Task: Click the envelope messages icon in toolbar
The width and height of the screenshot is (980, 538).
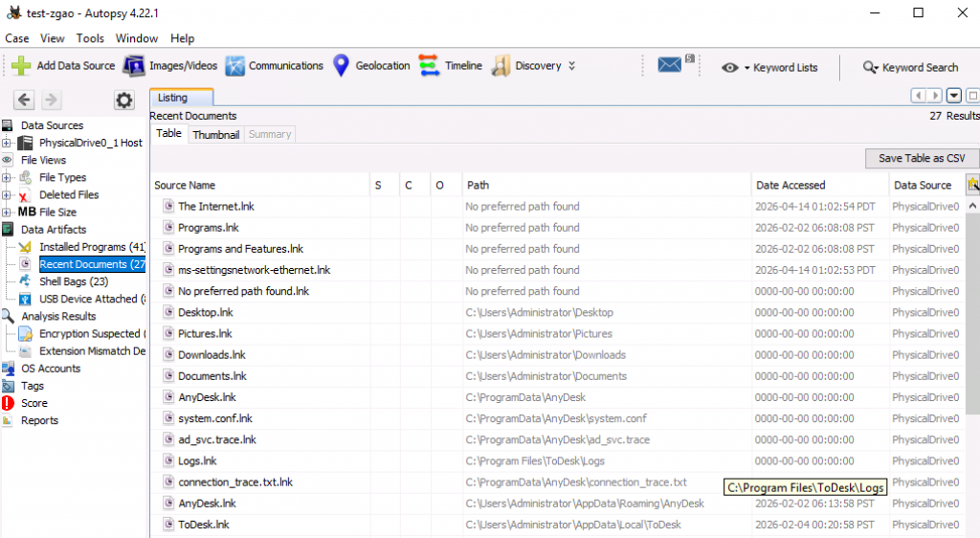Action: (671, 65)
